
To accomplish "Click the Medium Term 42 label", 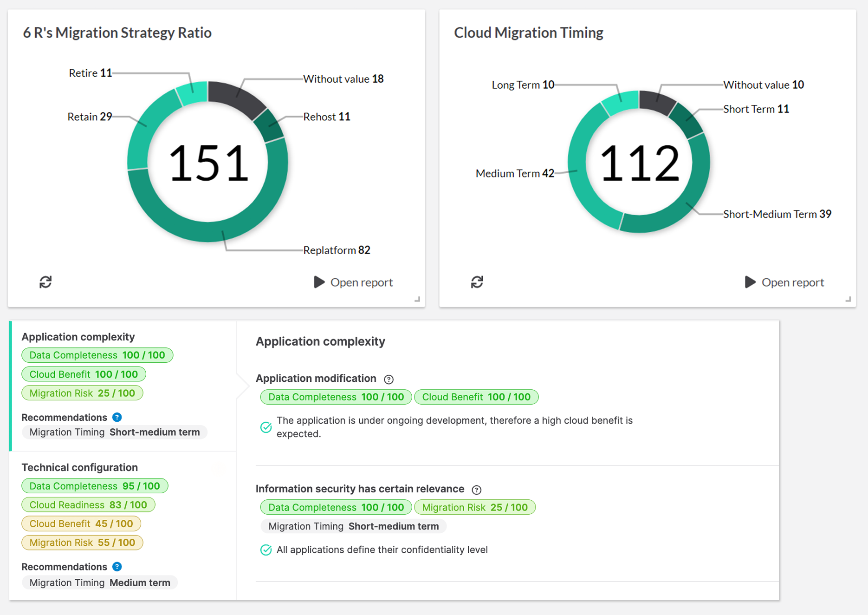I will [x=515, y=173].
